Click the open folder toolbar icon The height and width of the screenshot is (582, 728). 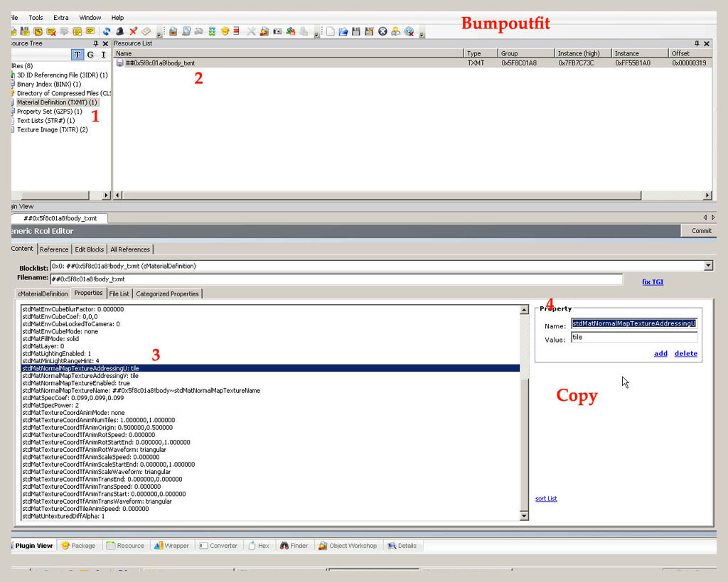343,31
